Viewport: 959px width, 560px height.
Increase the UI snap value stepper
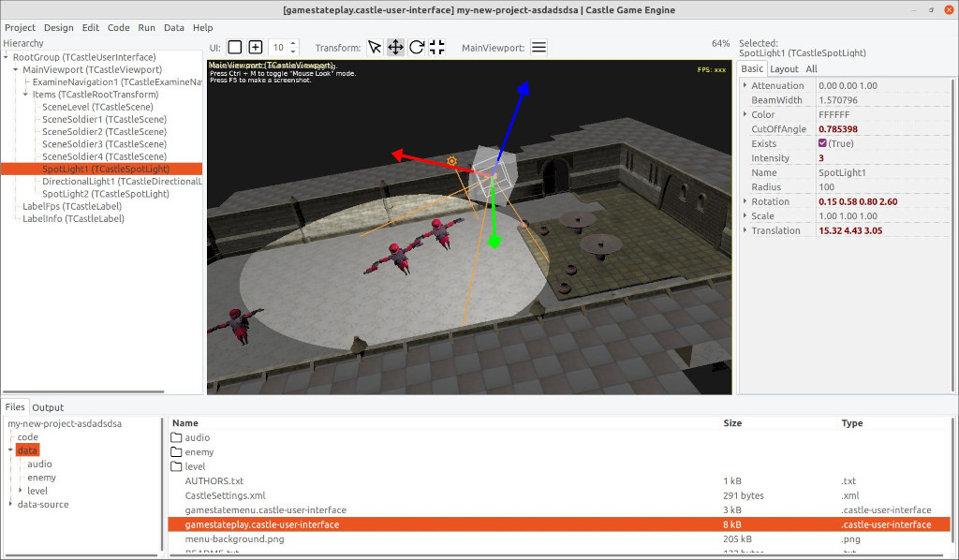coord(294,43)
